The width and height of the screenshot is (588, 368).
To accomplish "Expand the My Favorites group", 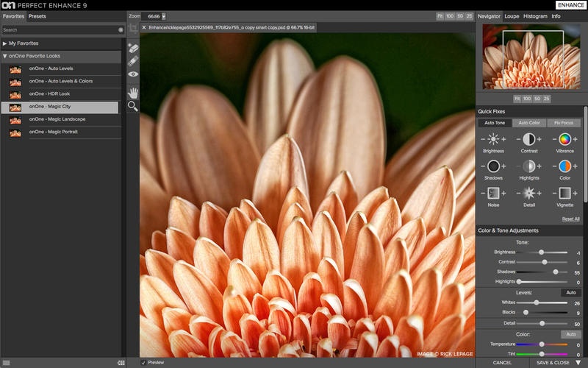I will pyautogui.click(x=5, y=43).
